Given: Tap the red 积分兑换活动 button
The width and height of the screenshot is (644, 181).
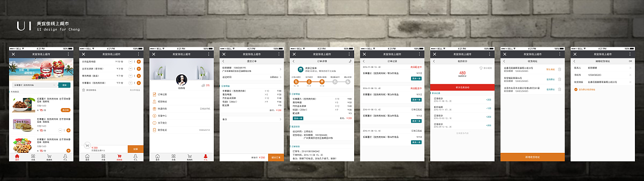Looking at the screenshot, I should tap(462, 87).
